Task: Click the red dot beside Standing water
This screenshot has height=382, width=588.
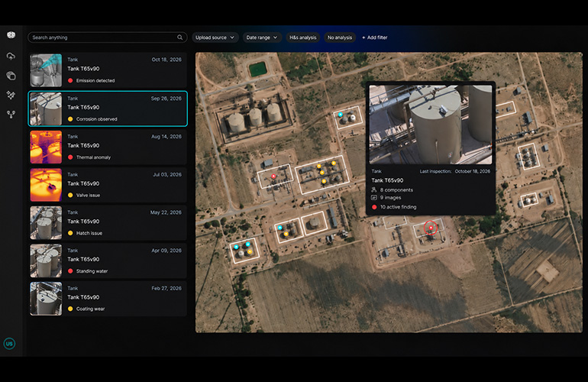Action: [x=70, y=271]
